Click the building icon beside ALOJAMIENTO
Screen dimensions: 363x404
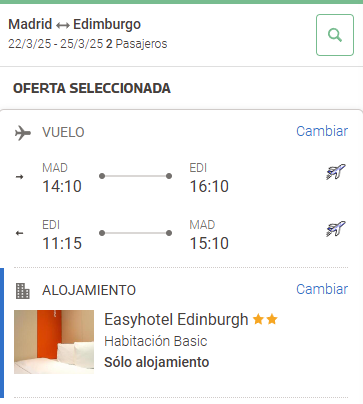[23, 291]
